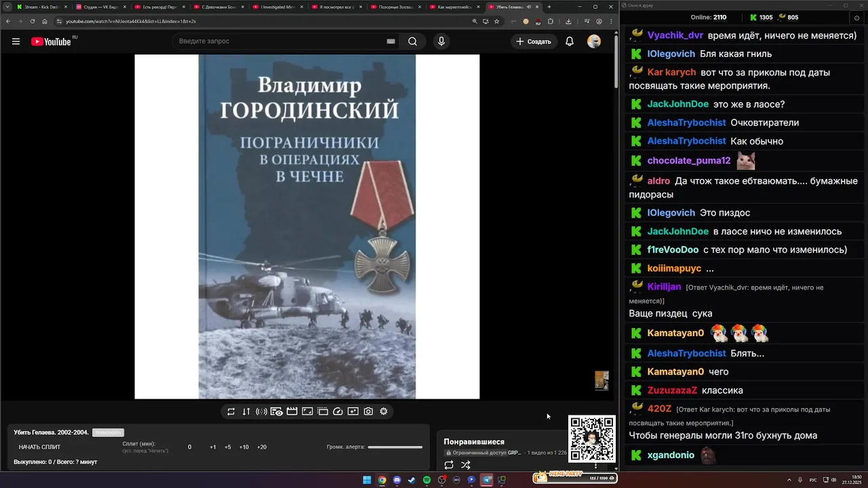Screen dimensions: 868x488
Task: Toggle the loop icon in player toolbar
Action: (x=231, y=411)
